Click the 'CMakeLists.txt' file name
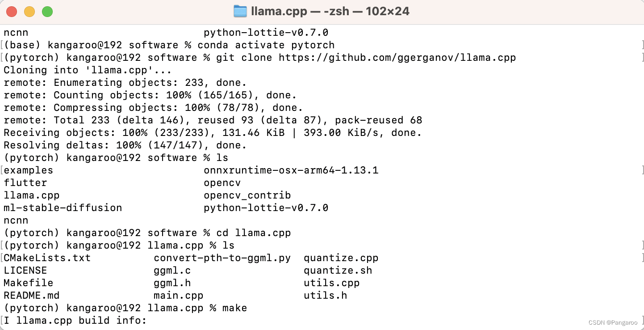 pyautogui.click(x=47, y=258)
